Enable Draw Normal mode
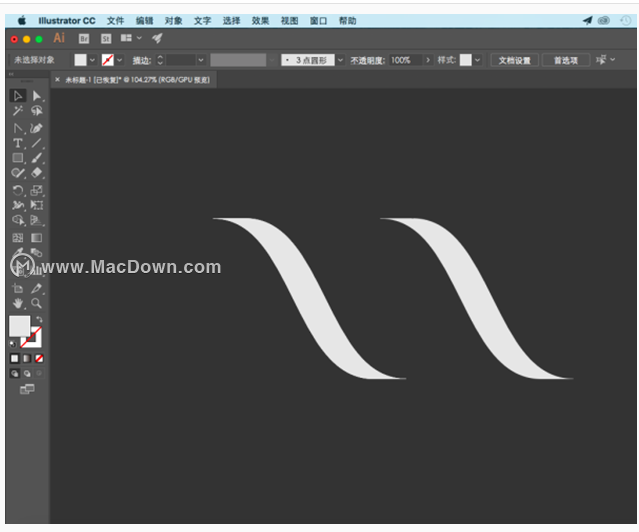Screen dimensions: 639x532 click(15, 373)
